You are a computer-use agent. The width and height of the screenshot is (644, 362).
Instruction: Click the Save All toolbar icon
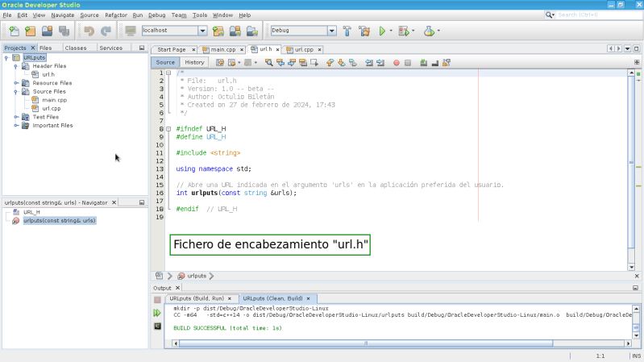click(64, 31)
